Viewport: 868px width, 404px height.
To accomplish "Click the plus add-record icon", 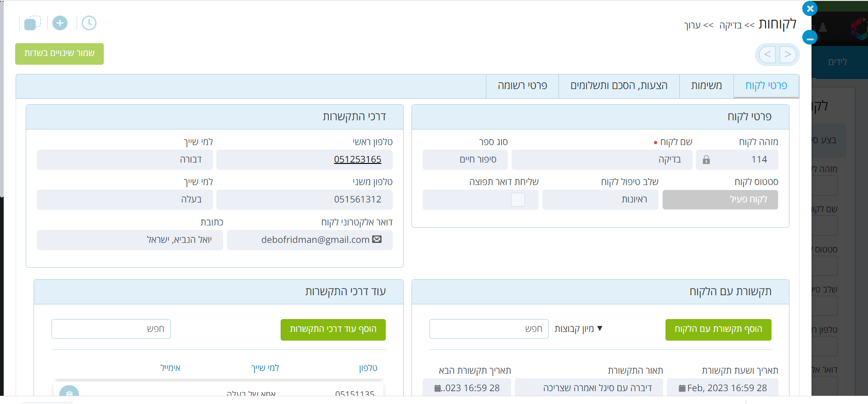I will click(60, 23).
